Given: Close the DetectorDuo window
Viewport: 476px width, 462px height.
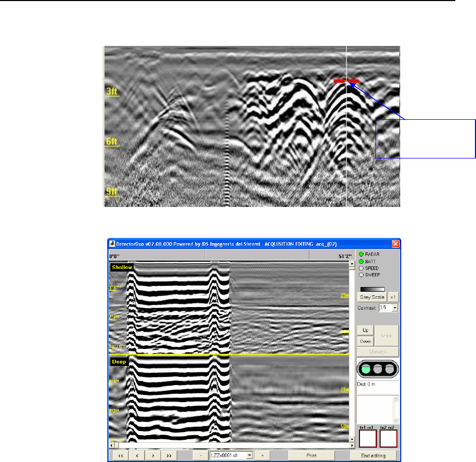Looking at the screenshot, I should [396, 244].
